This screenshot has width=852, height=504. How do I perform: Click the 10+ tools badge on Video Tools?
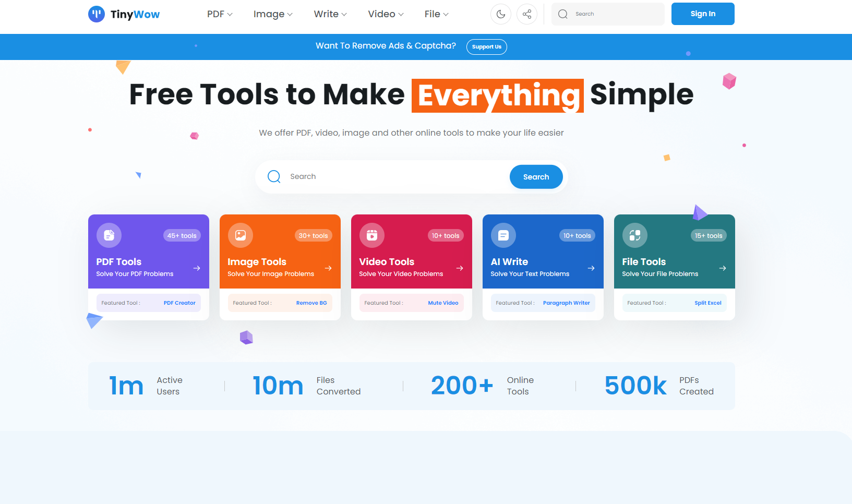pos(446,236)
